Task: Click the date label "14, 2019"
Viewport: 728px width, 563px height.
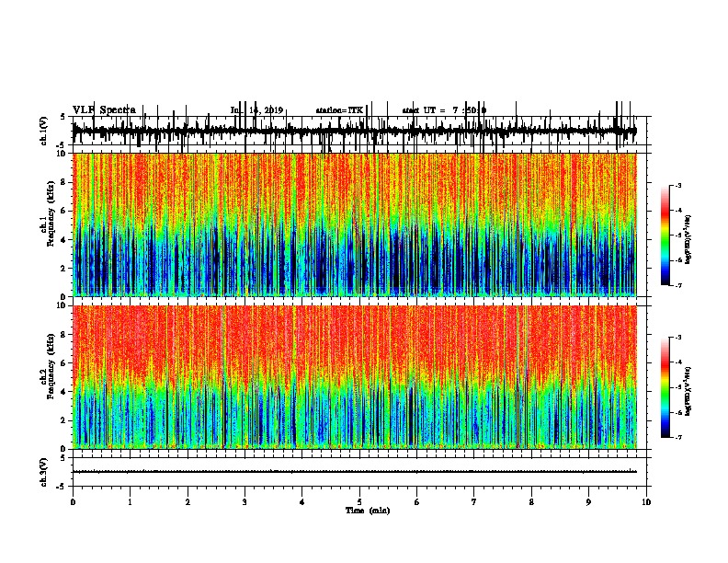Action: click(x=266, y=110)
